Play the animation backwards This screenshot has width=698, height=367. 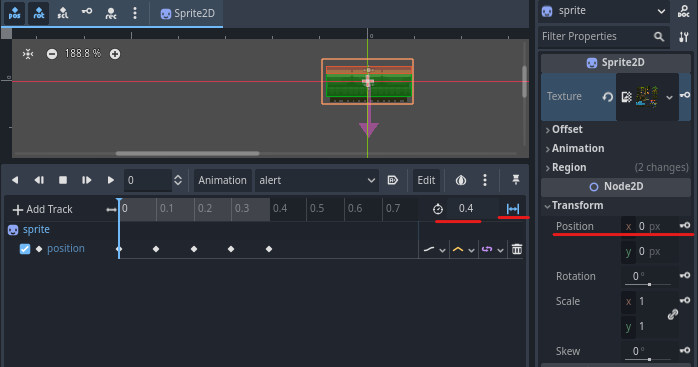(x=15, y=180)
